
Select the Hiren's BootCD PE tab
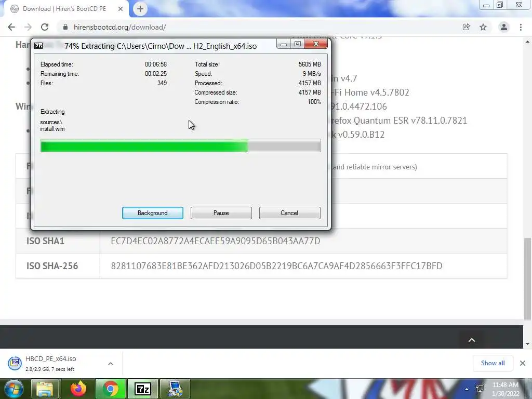point(66,9)
